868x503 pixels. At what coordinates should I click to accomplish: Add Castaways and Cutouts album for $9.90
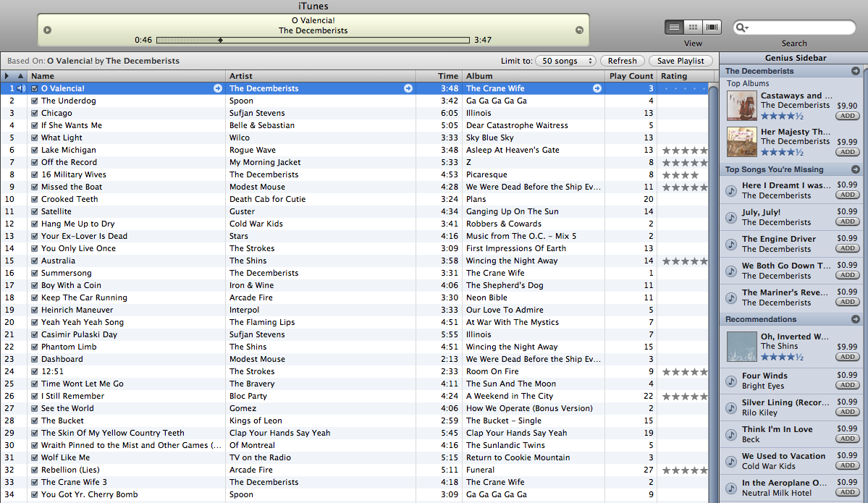[x=848, y=117]
